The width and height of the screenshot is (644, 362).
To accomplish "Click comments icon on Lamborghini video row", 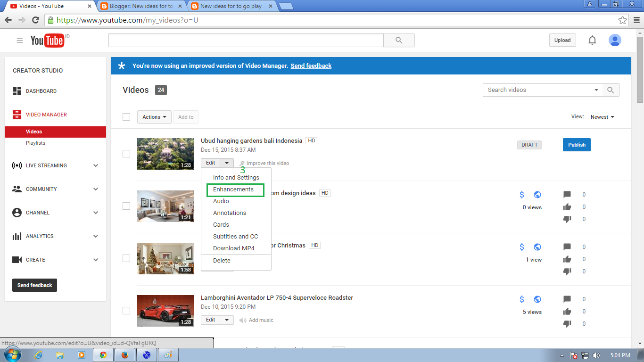I will 567,299.
